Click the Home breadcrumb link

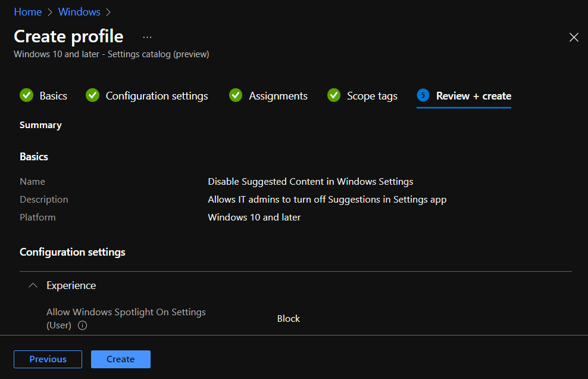tap(28, 12)
